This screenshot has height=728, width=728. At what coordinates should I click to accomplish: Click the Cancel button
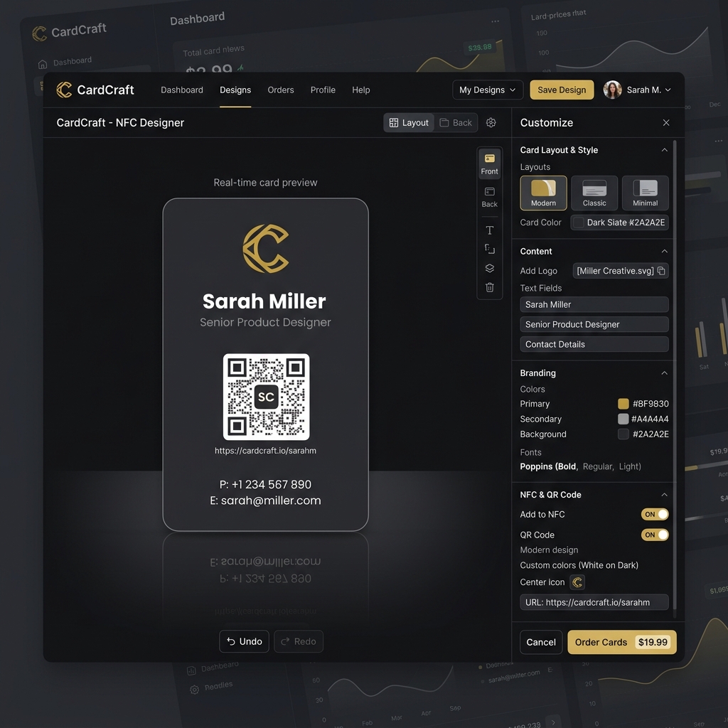coord(541,642)
